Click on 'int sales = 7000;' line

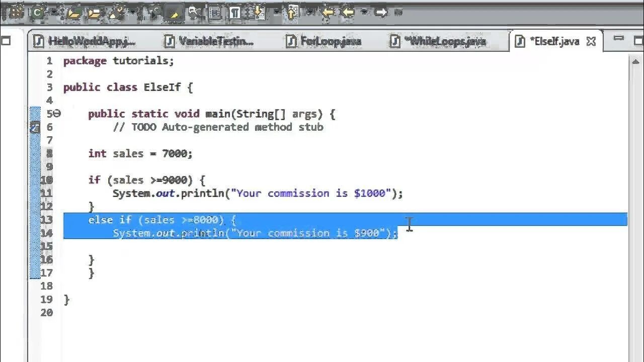tap(140, 153)
